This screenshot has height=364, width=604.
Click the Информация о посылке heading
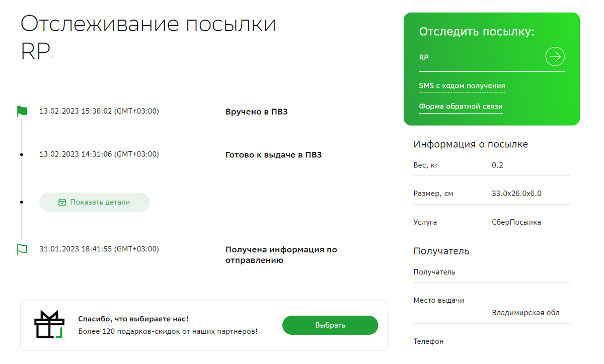[471, 144]
